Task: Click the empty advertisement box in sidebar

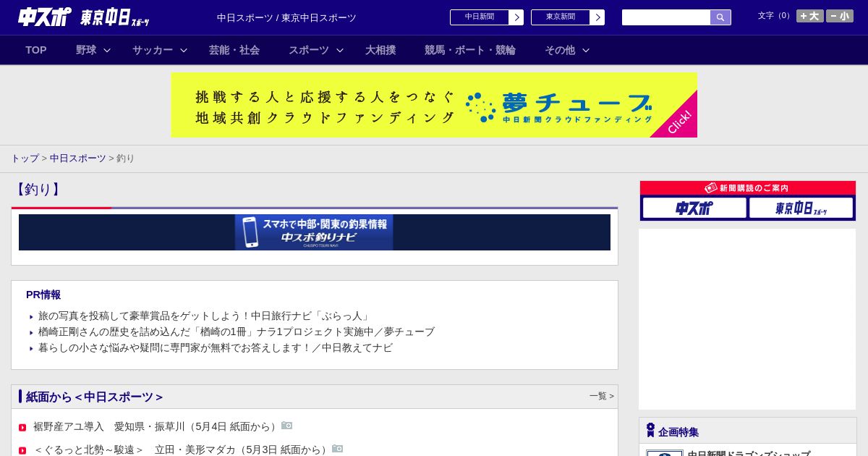Action: coord(747,319)
